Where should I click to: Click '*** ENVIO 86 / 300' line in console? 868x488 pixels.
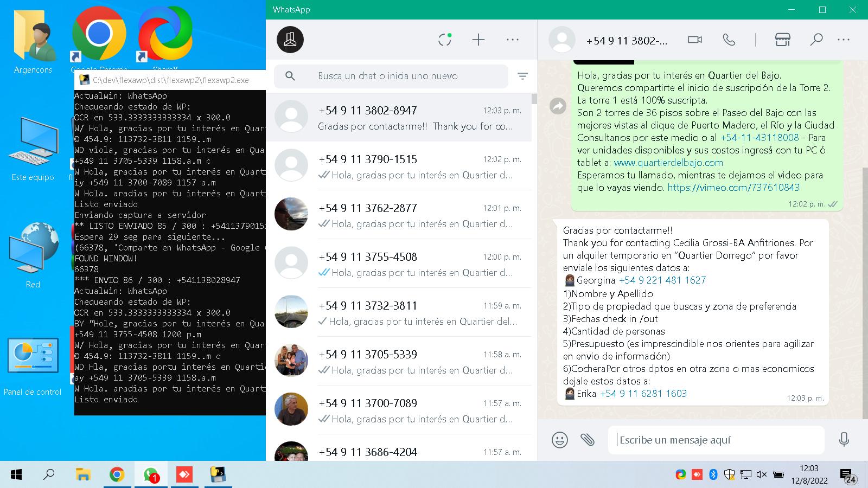157,280
